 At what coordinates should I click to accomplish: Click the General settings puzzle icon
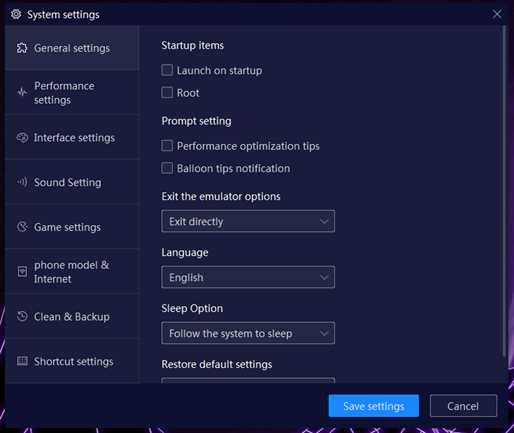click(x=22, y=48)
